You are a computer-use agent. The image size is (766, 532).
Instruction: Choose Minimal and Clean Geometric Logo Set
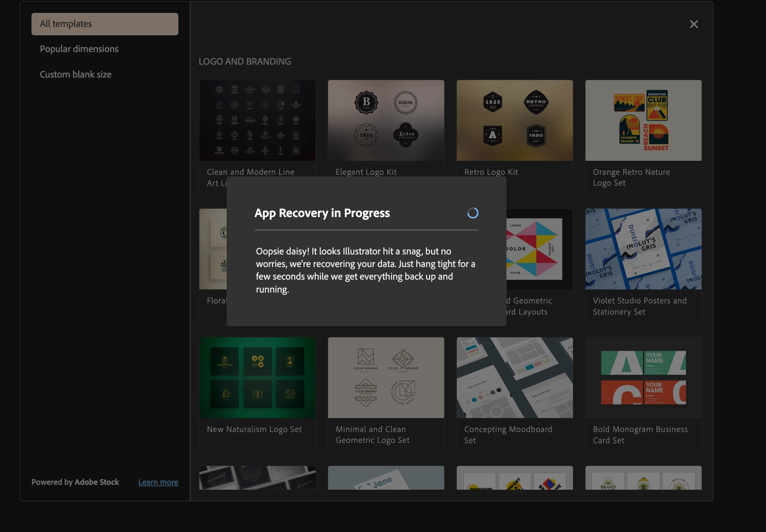[x=386, y=378]
